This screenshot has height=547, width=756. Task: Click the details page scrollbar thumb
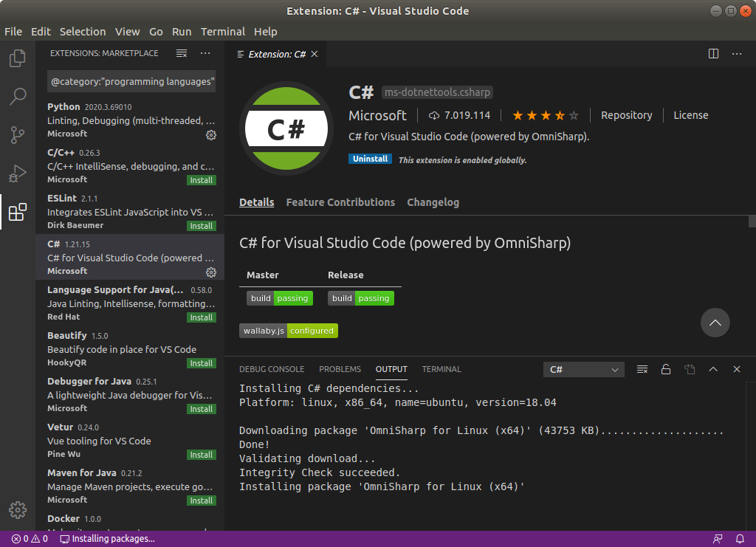tap(752, 221)
